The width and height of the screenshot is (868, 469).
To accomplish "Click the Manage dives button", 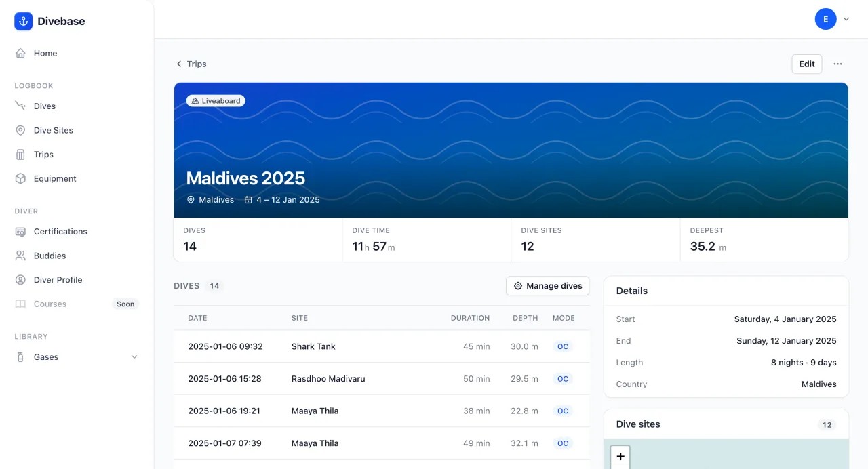I will (548, 286).
